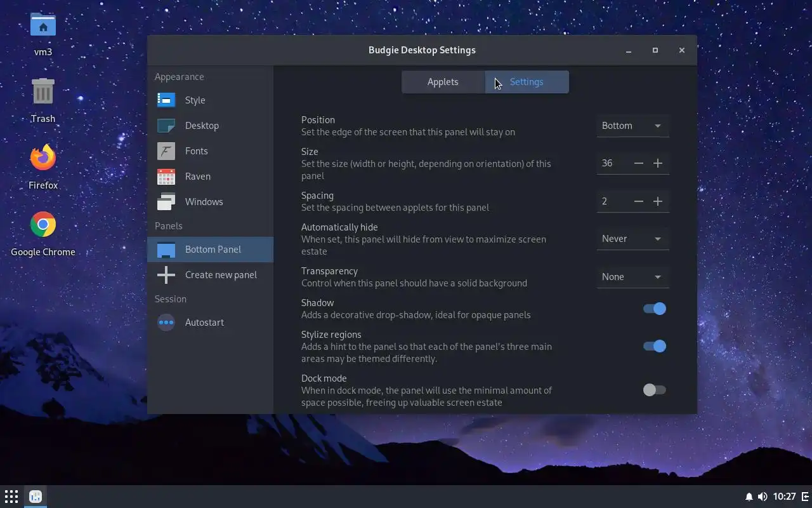
Task: Toggle the Shadow switch
Action: coord(655,309)
